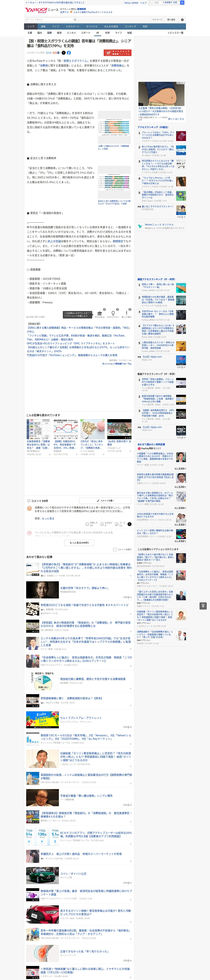This screenshot has height=980, width=210.
Task: Click 新規取得 ID registration link
Action: (x=82, y=9)
